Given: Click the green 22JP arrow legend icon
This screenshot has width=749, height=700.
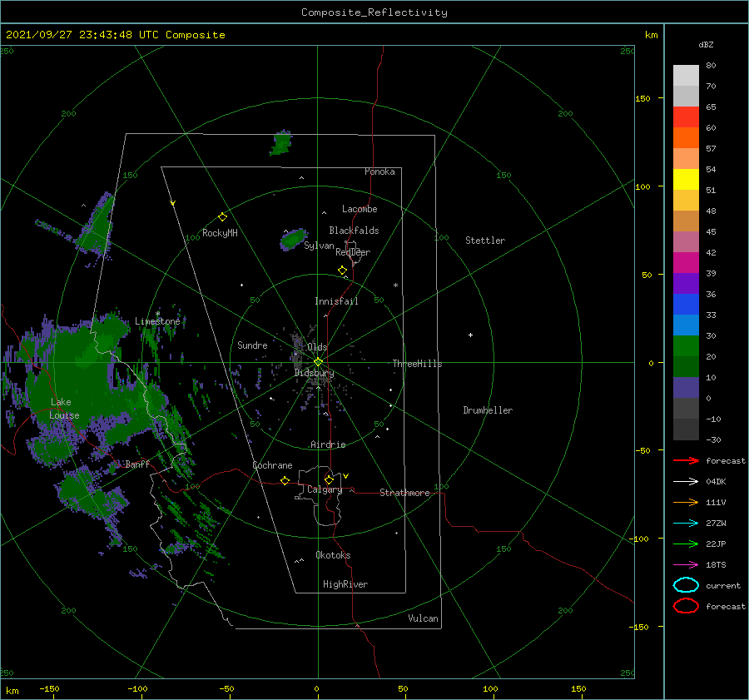Looking at the screenshot, I should click(x=686, y=544).
